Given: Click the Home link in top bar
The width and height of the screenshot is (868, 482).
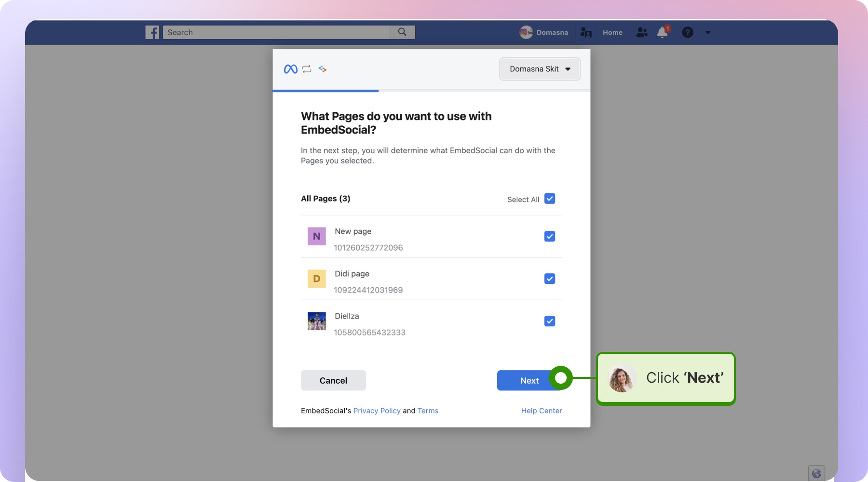Looking at the screenshot, I should click(612, 32).
